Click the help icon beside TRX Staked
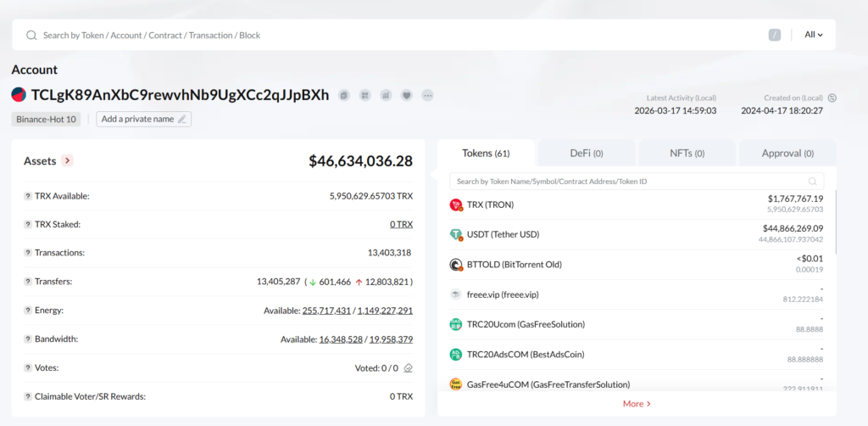Viewport: 868px width, 426px height. click(28, 224)
